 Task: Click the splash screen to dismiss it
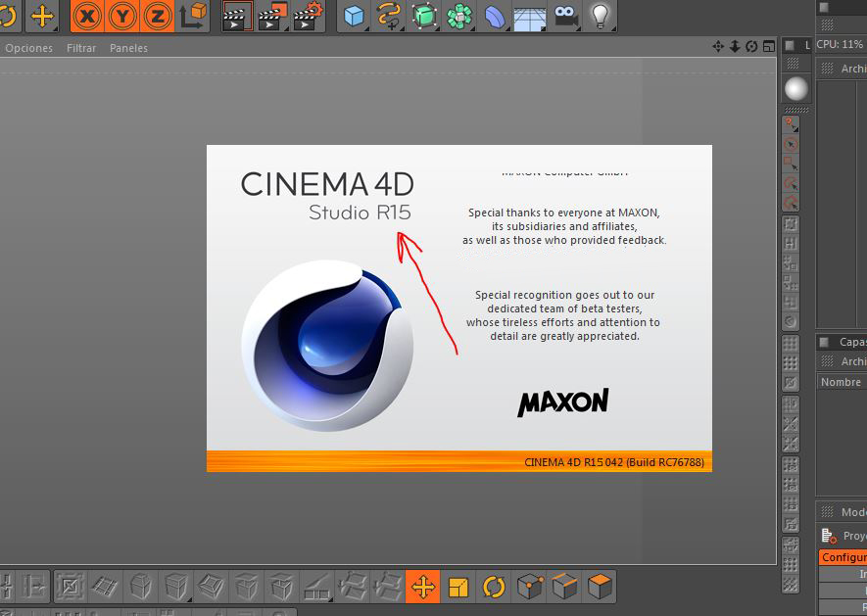(x=458, y=307)
